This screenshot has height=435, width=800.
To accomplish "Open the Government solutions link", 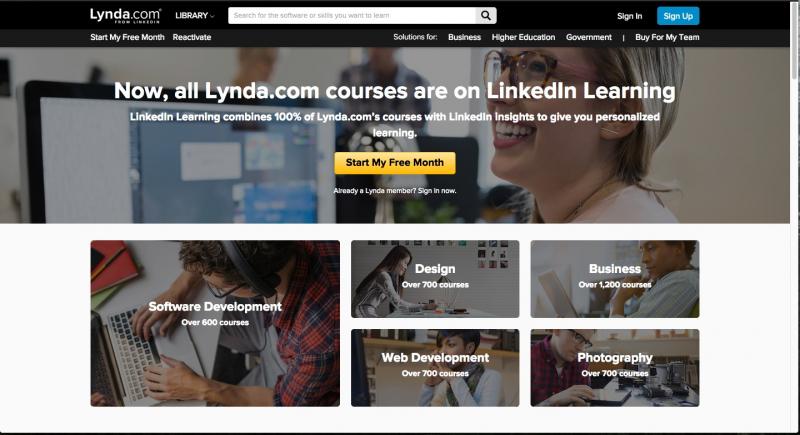I will [588, 37].
